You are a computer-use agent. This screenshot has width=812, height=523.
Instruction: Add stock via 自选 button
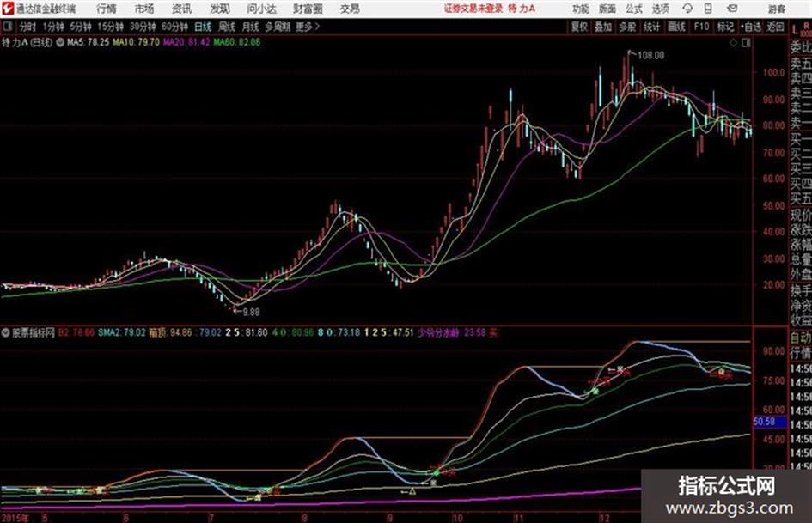751,27
